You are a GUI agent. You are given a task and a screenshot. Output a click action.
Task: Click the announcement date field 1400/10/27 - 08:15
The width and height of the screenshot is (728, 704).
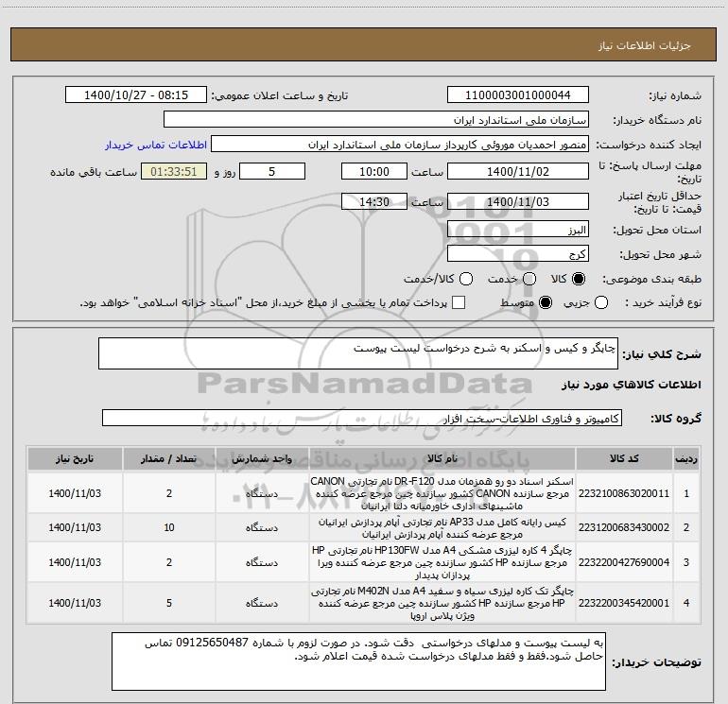pyautogui.click(x=136, y=95)
